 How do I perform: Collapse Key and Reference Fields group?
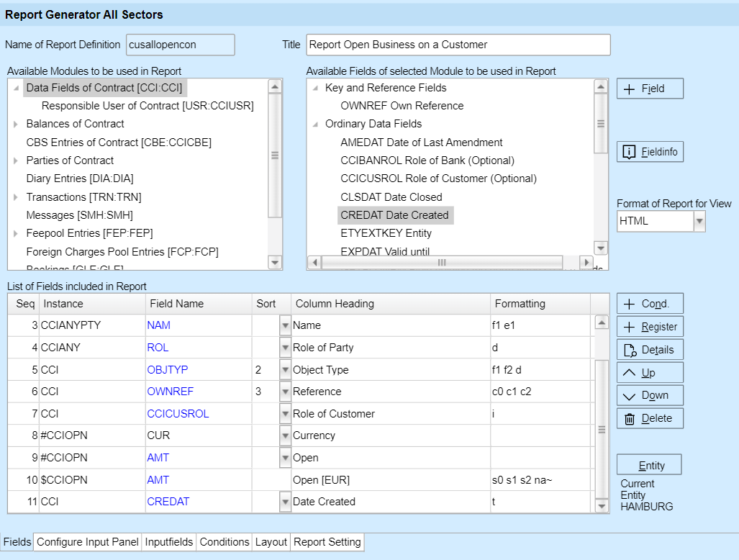tap(315, 88)
